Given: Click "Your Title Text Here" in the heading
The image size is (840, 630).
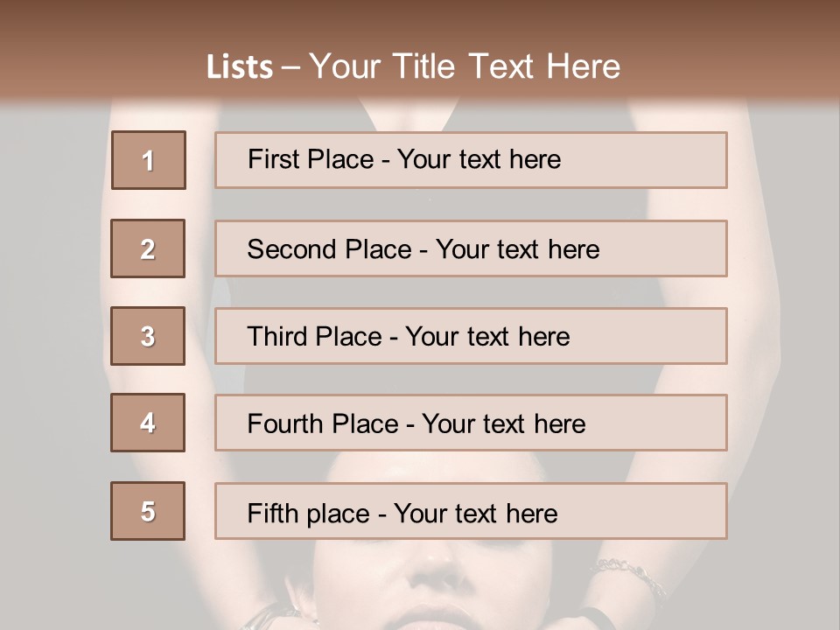Looking at the screenshot, I should [465, 66].
